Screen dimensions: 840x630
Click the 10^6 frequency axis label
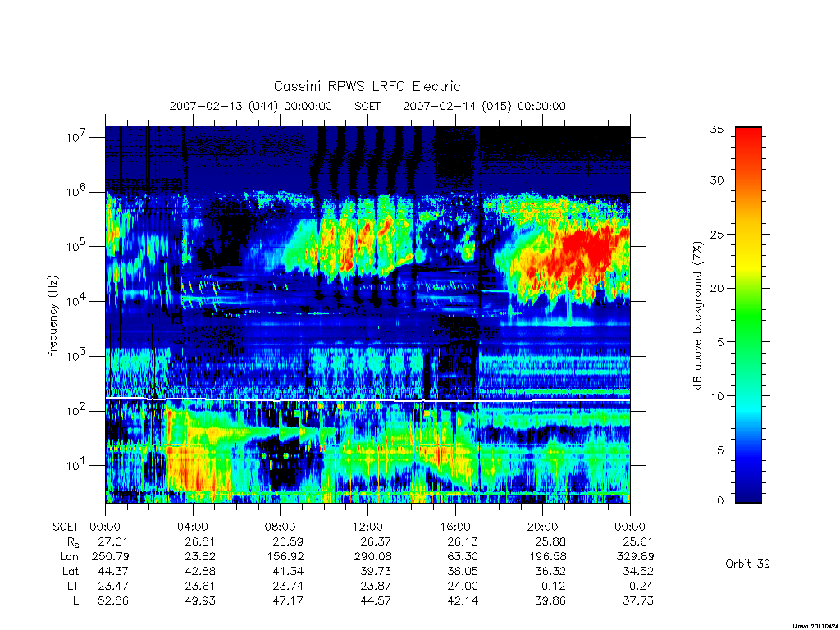75,192
